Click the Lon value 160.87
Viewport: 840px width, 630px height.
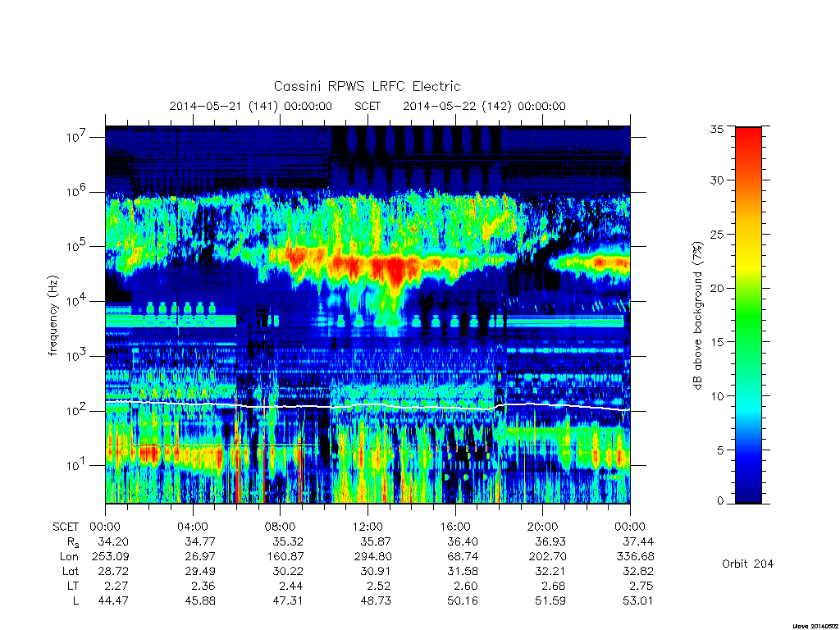(285, 557)
